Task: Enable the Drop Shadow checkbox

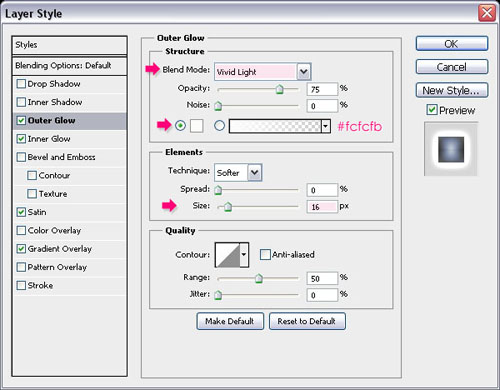Action: 21,84
